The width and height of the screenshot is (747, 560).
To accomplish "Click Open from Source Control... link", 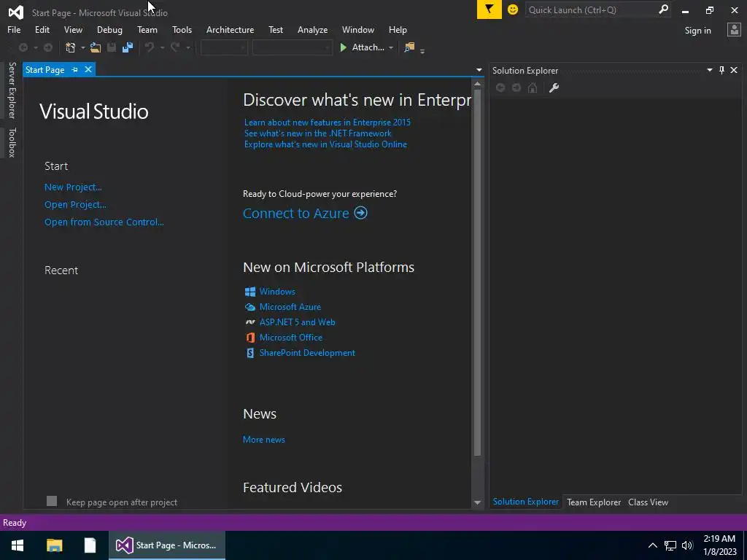I will 104,222.
